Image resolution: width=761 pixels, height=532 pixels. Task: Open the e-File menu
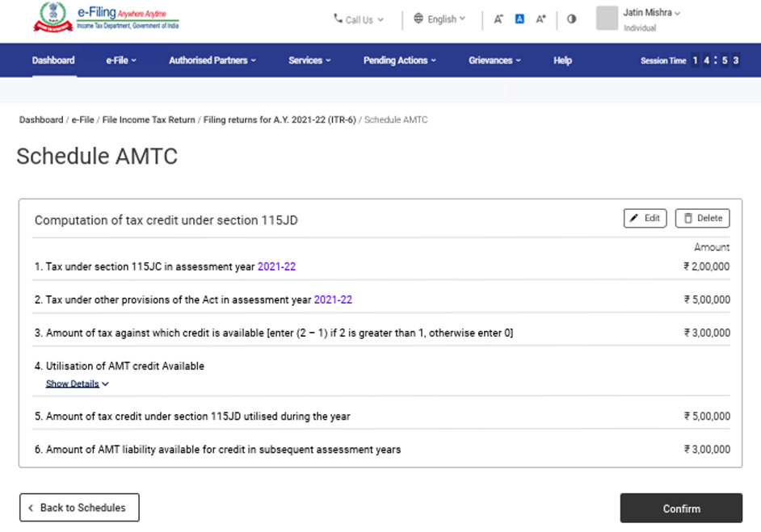(121, 61)
